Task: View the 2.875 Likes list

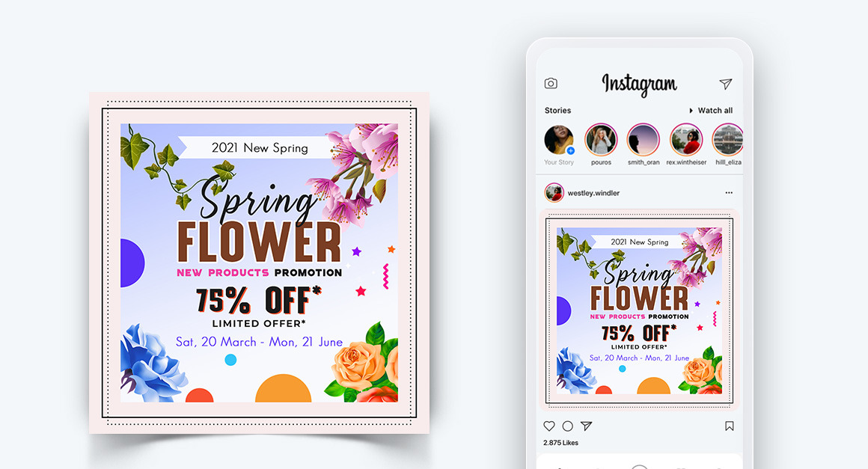Action: coord(560,443)
